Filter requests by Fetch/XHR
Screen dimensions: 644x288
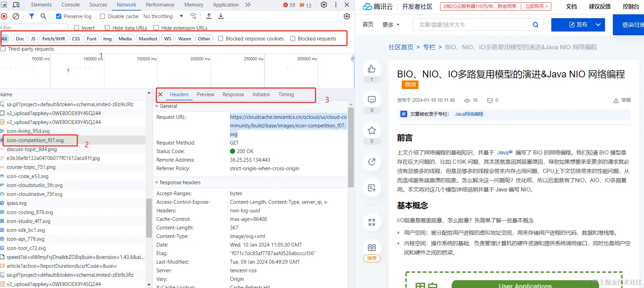click(54, 39)
